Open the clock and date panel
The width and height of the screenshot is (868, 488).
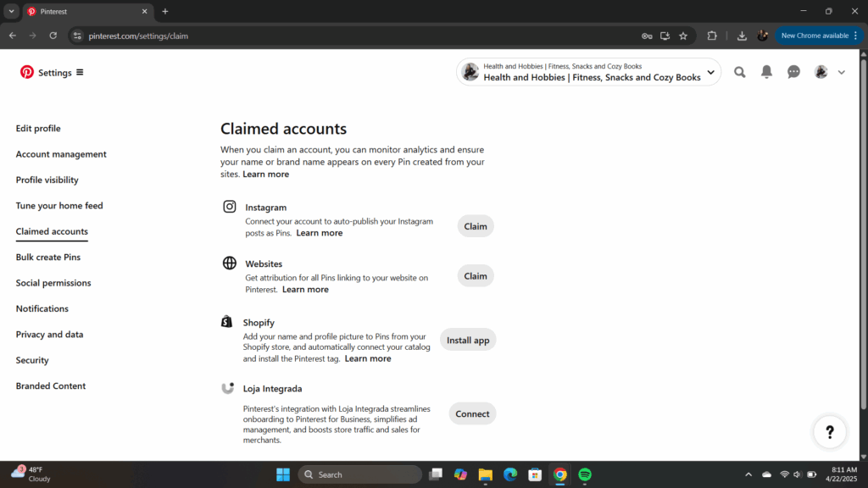[841, 474]
